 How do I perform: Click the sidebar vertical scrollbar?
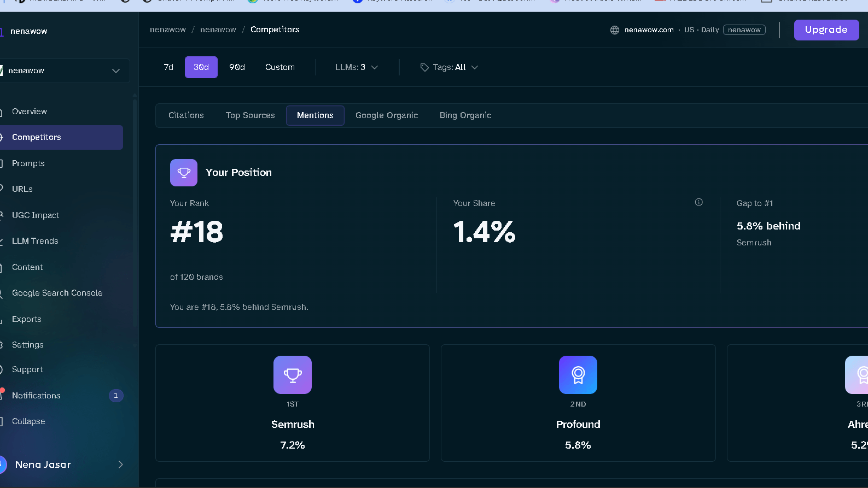click(x=135, y=213)
